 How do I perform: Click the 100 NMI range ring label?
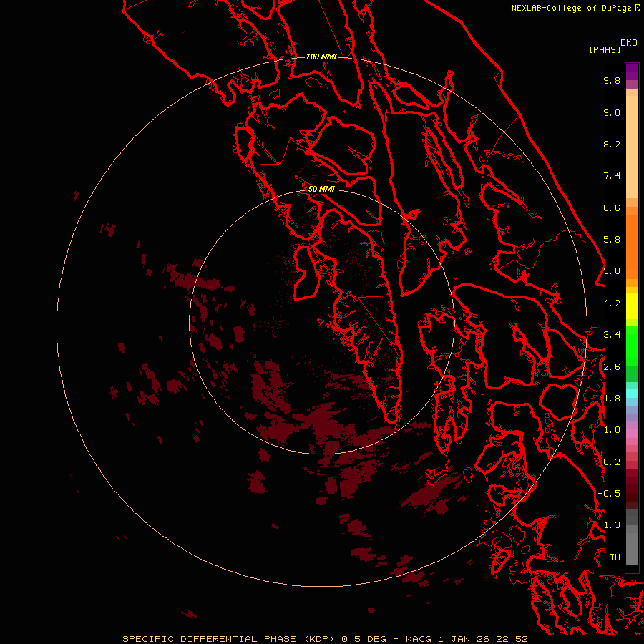(321, 57)
